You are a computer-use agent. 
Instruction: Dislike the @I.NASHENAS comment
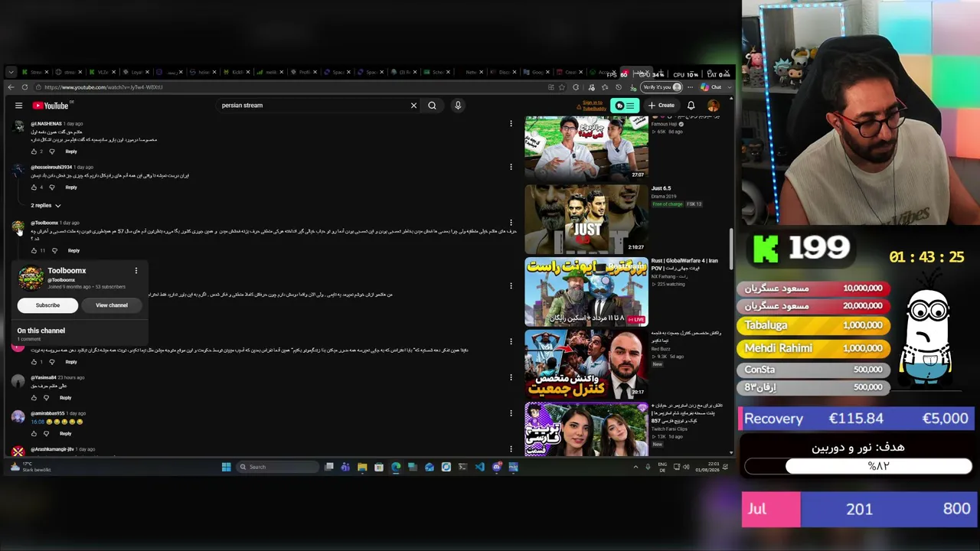(52, 152)
